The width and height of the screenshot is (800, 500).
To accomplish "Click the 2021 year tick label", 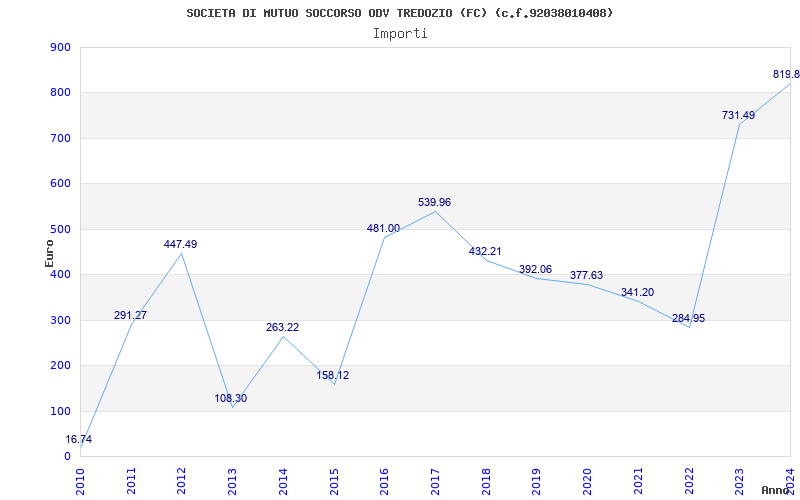I will pos(638,481).
